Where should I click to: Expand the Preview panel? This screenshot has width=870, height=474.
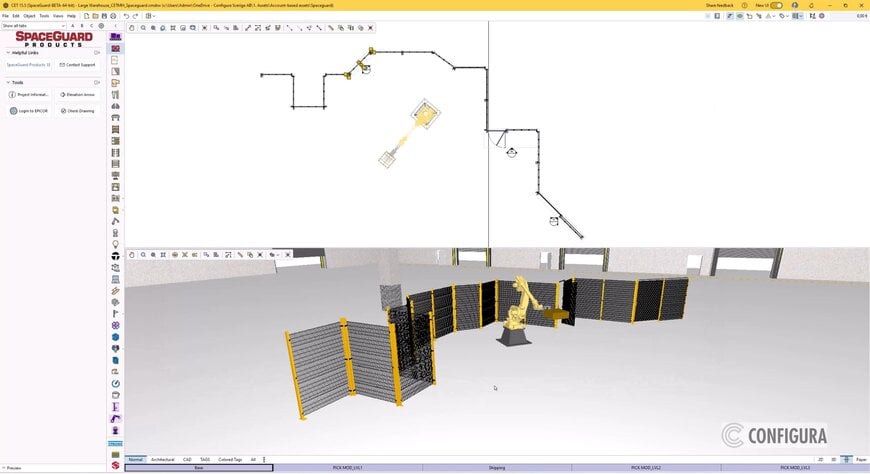click(x=12, y=468)
